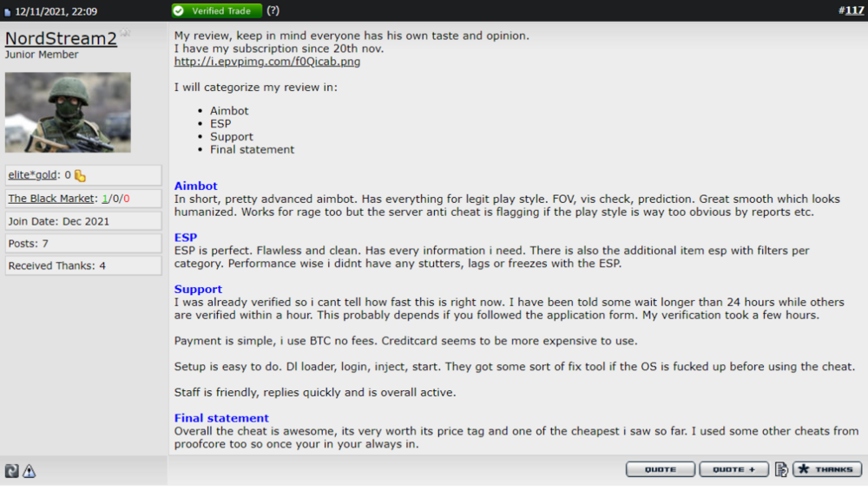Screen dimensions: 868x490
Task: Report post using the warning triangle icon
Action: [x=29, y=471]
